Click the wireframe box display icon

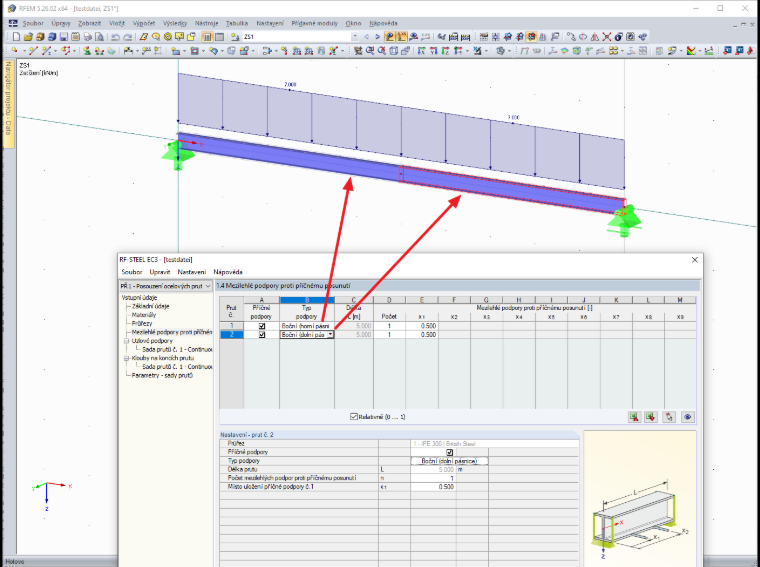coord(394,50)
